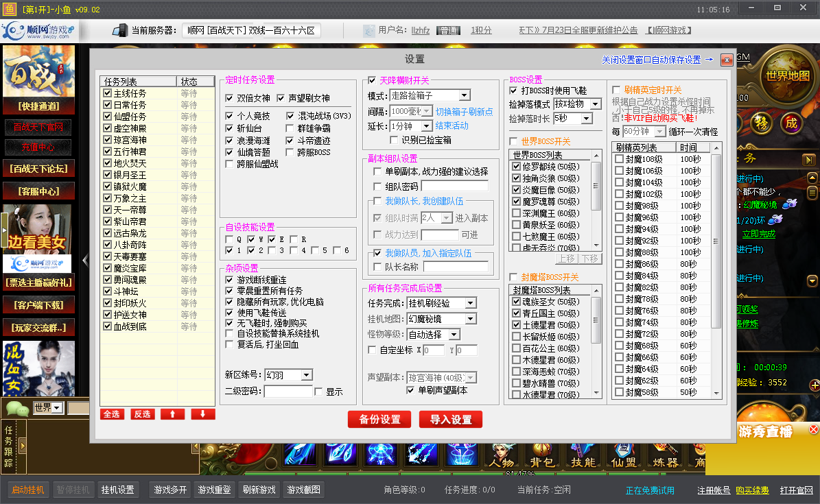Collapse the quest panel arrow icon
The height and width of the screenshot is (504, 820).
[808, 160]
